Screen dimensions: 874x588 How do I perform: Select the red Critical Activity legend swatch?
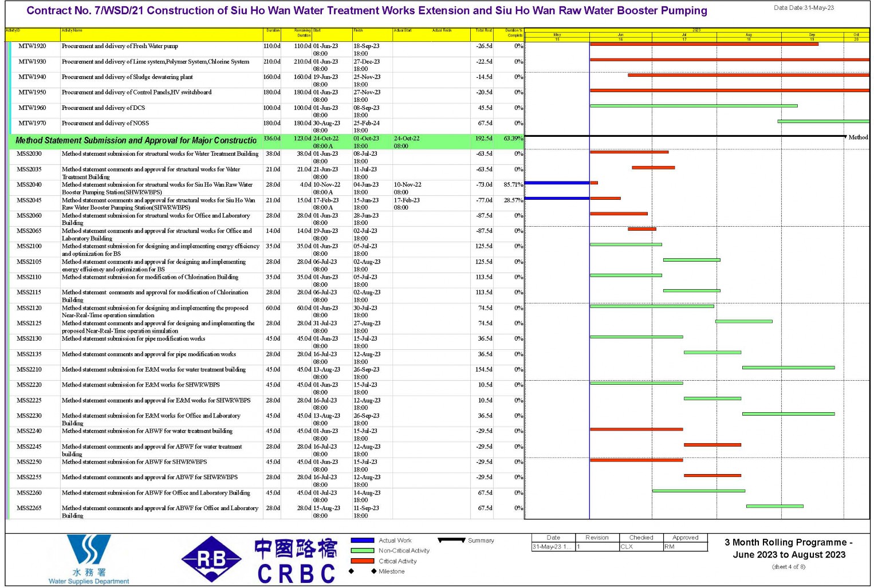tap(362, 561)
